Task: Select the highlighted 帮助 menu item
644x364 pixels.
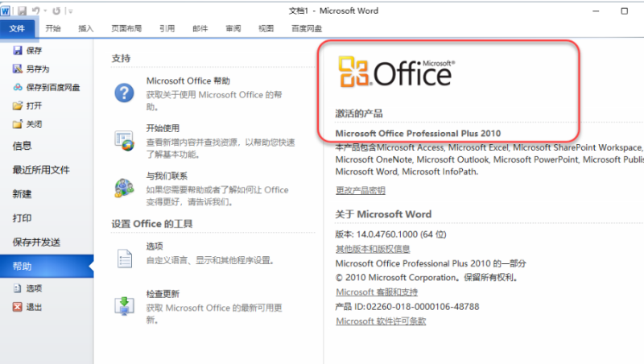Action: point(47,267)
